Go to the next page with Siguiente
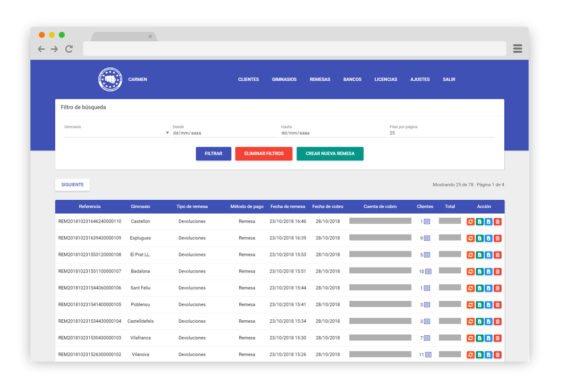Viewport: 563px width, 392px height. [73, 184]
